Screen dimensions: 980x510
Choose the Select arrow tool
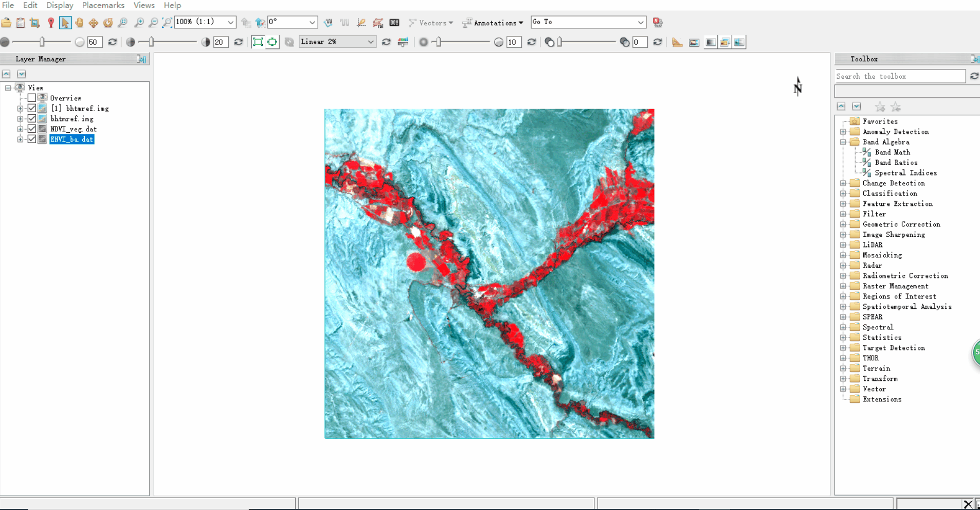click(65, 23)
